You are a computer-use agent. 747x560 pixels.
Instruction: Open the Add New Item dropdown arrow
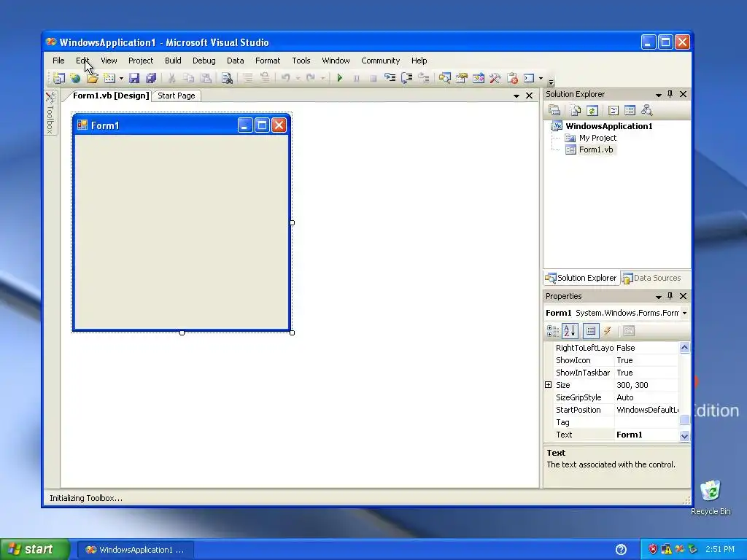[121, 78]
